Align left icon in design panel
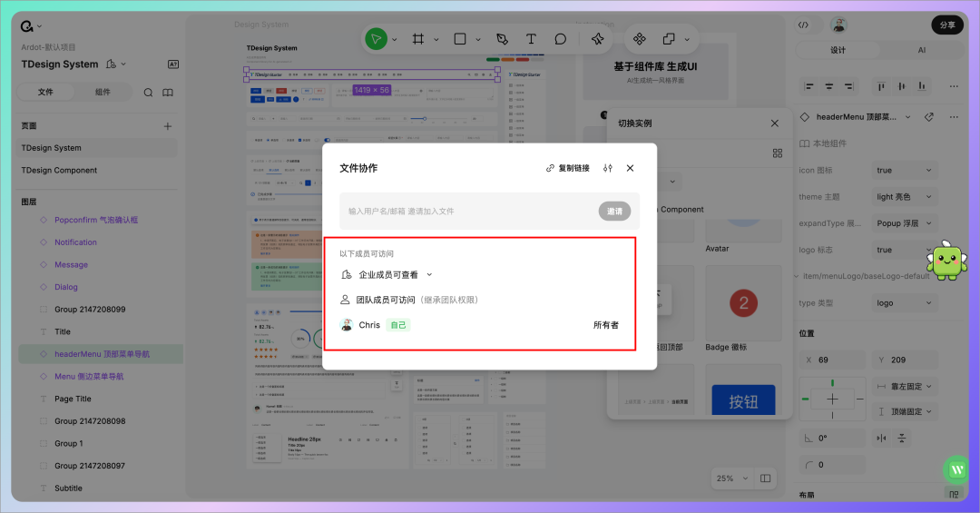The width and height of the screenshot is (980, 513). click(809, 86)
